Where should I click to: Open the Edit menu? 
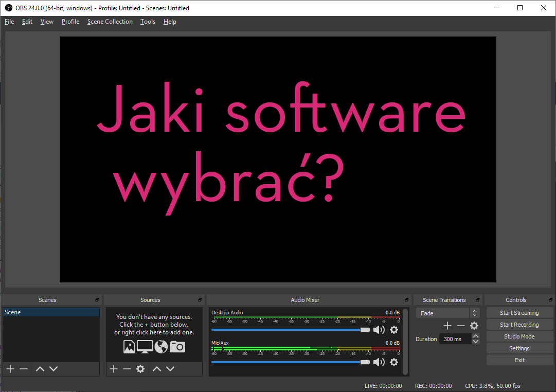pyautogui.click(x=27, y=22)
